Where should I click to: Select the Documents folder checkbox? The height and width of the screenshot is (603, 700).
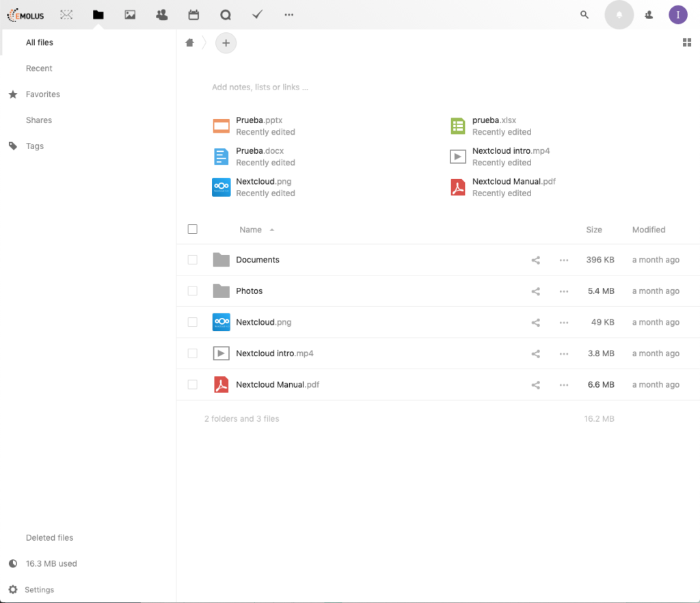click(x=192, y=260)
